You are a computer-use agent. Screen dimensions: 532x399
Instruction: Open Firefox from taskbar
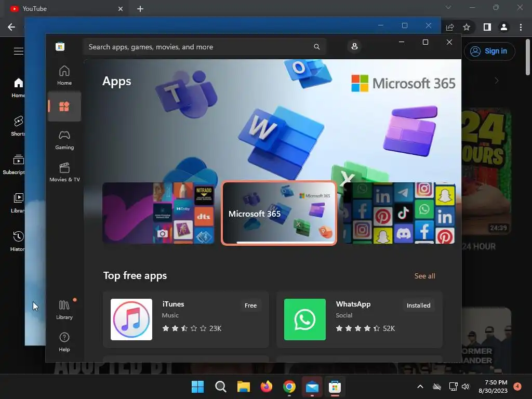(x=267, y=387)
